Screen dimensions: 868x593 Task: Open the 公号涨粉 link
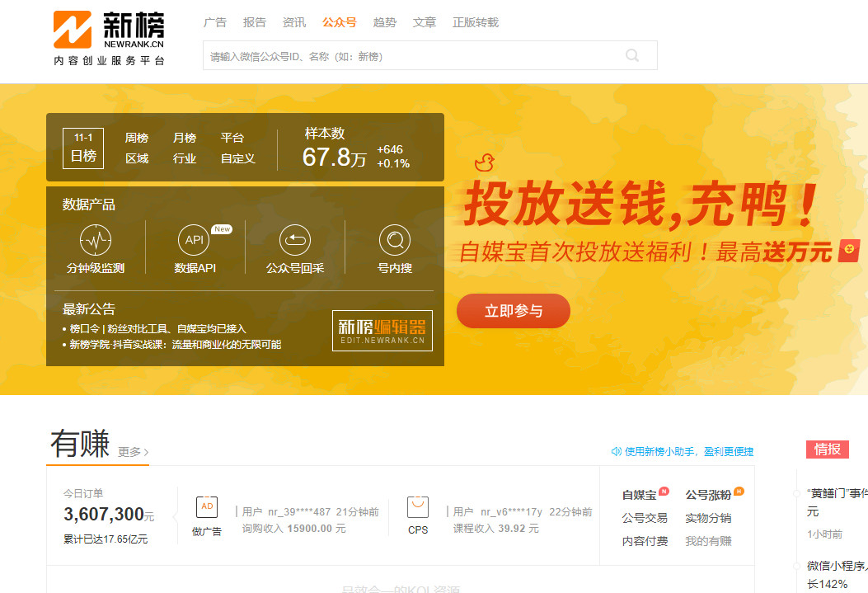[709, 495]
